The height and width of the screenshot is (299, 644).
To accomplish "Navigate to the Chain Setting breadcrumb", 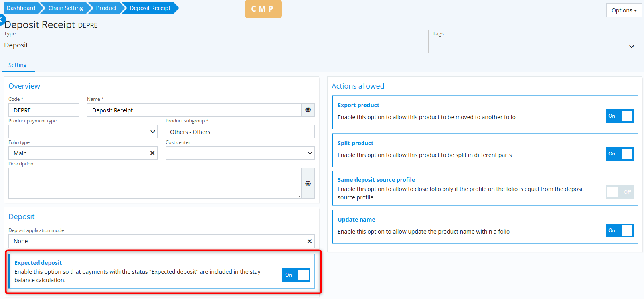I will [65, 8].
